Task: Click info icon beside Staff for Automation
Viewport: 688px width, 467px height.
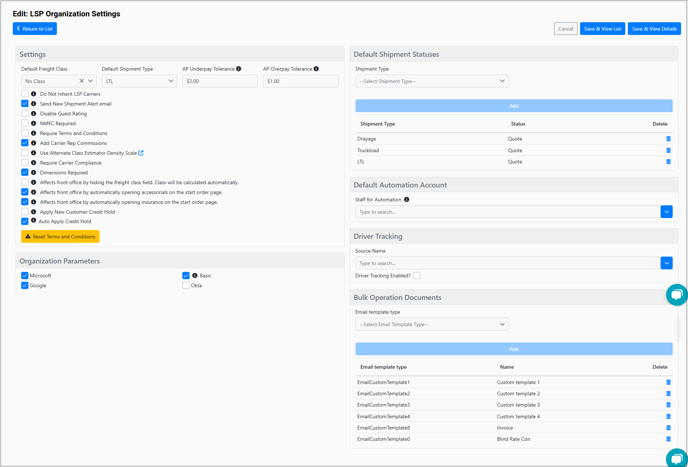Action: point(407,200)
